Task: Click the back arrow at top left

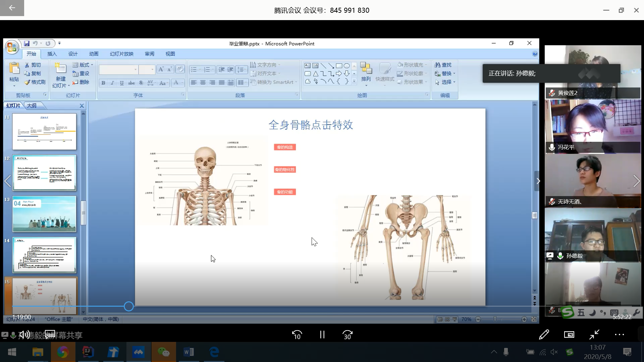Action: (x=12, y=8)
